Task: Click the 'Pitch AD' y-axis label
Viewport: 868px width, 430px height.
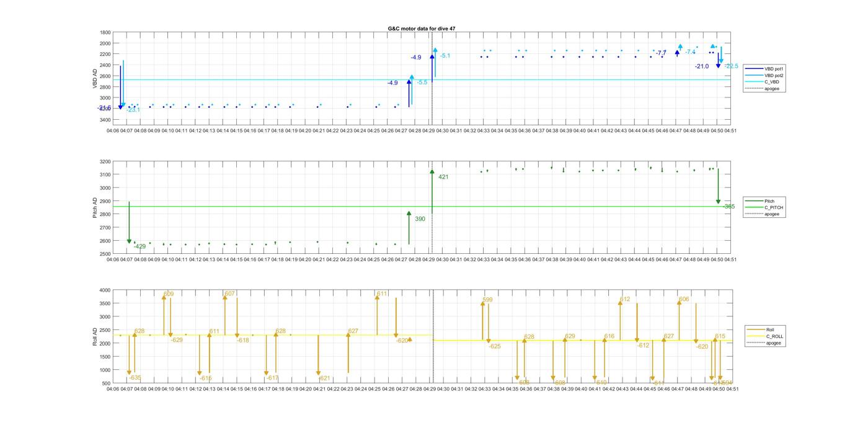Action: click(x=95, y=207)
